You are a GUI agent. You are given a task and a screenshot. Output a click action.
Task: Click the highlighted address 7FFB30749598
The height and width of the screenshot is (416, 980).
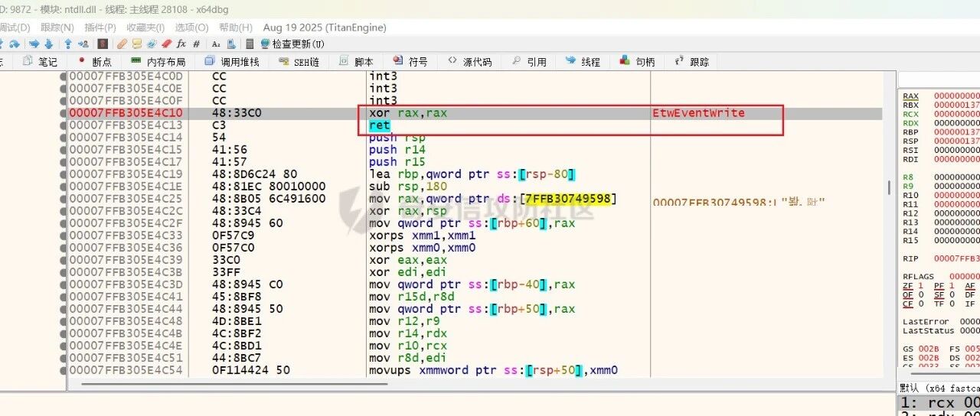coord(569,198)
